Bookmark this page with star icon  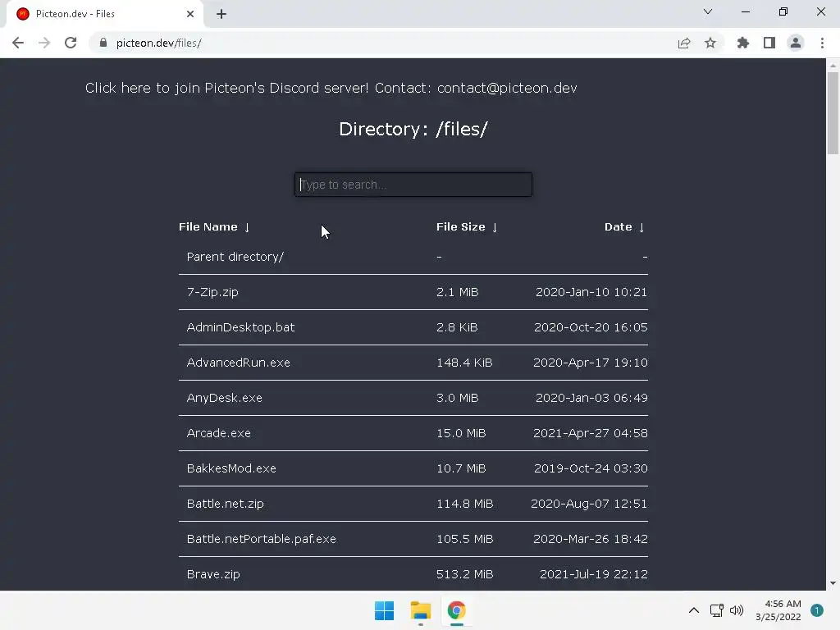tap(710, 43)
